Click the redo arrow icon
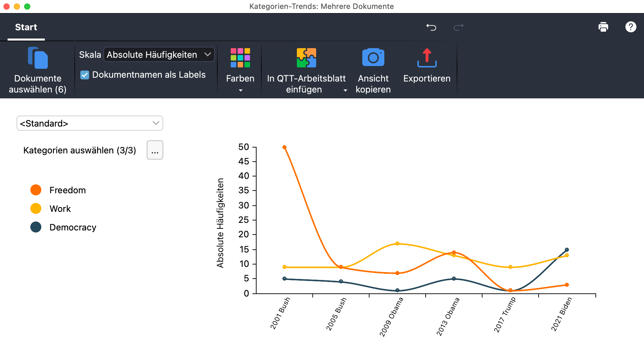The image size is (644, 357). 458,27
